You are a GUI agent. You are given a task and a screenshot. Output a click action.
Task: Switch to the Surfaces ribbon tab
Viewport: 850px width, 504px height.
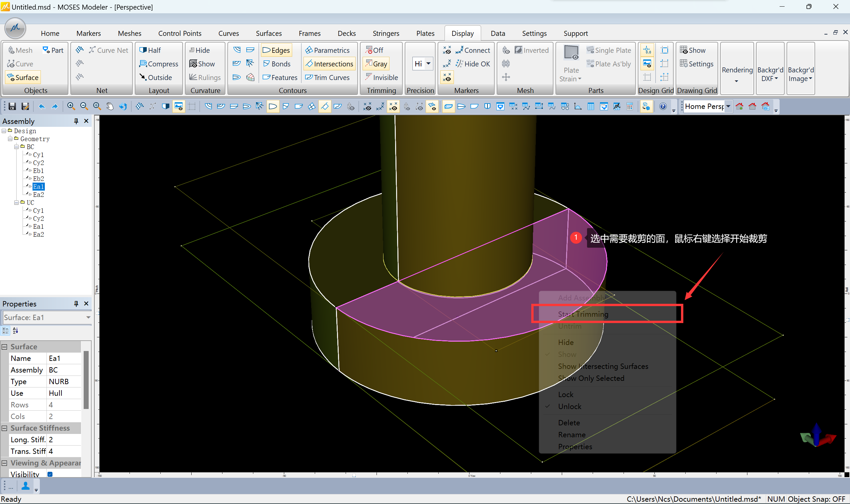click(x=269, y=33)
